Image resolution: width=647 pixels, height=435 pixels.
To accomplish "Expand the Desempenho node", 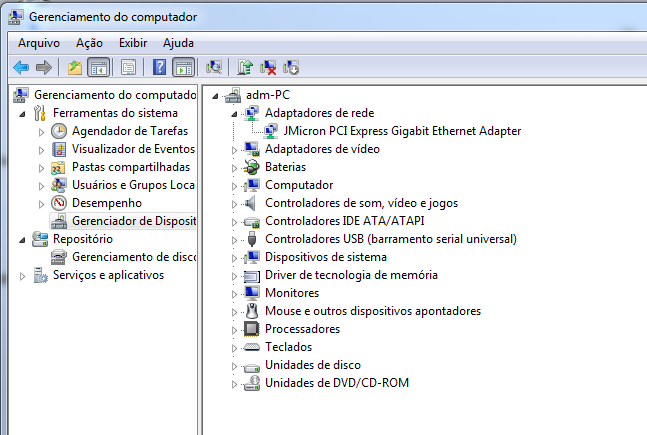I will [41, 204].
